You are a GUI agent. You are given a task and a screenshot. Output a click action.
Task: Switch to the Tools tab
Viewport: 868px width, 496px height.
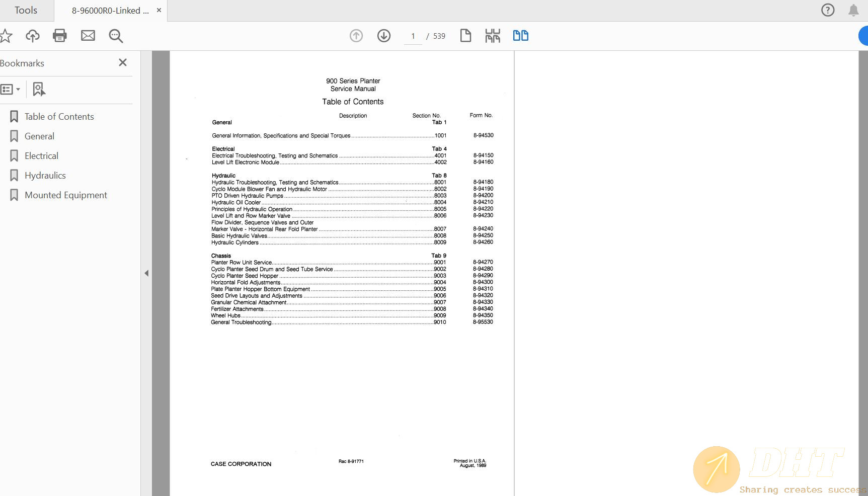coord(26,10)
